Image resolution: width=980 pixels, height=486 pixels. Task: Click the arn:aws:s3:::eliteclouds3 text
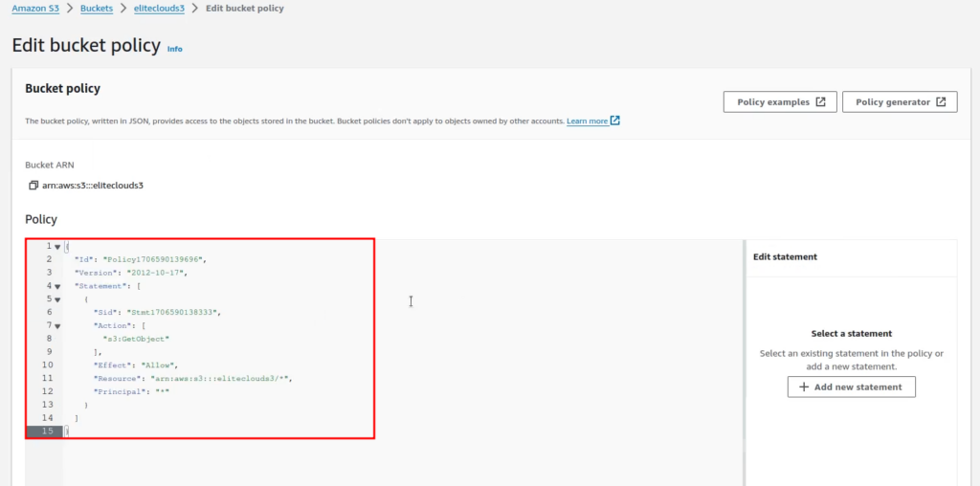click(x=93, y=186)
